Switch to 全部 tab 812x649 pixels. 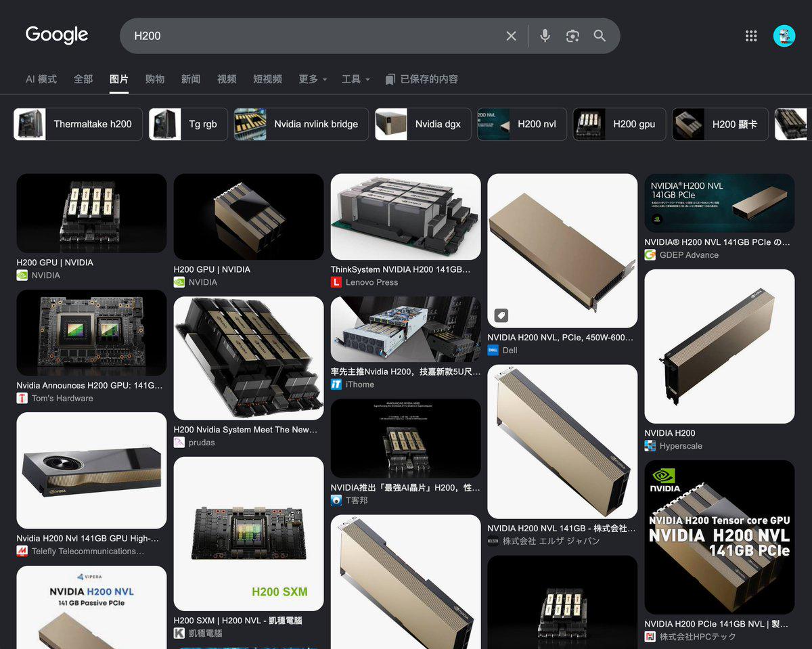(x=83, y=79)
